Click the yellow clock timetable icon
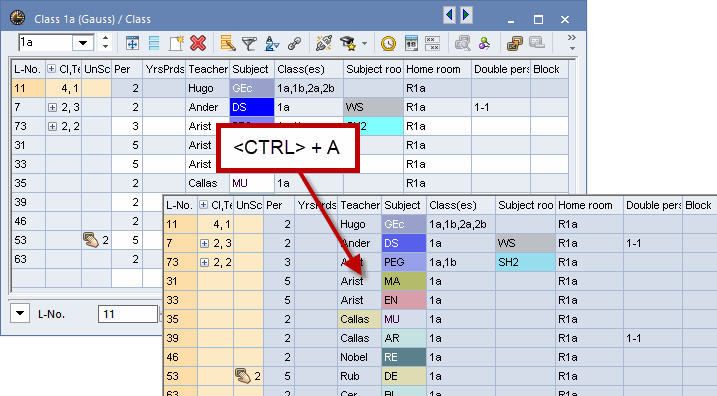Image resolution: width=717 pixels, height=396 pixels. coord(388,43)
